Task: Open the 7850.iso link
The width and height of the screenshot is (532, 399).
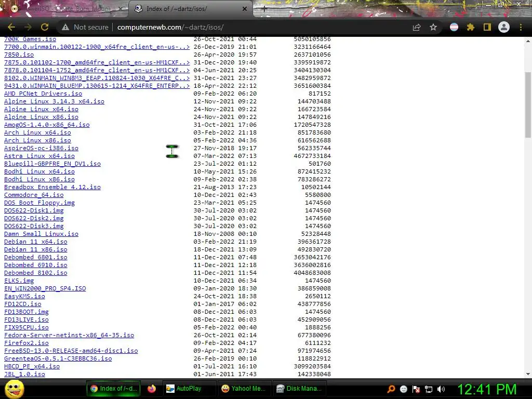Action: click(x=19, y=55)
